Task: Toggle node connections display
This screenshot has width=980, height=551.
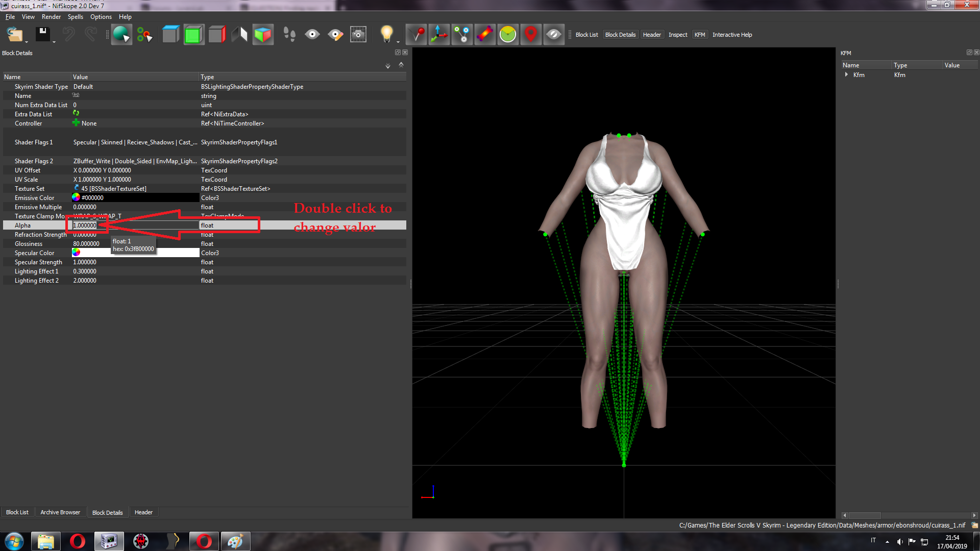Action: coord(462,35)
